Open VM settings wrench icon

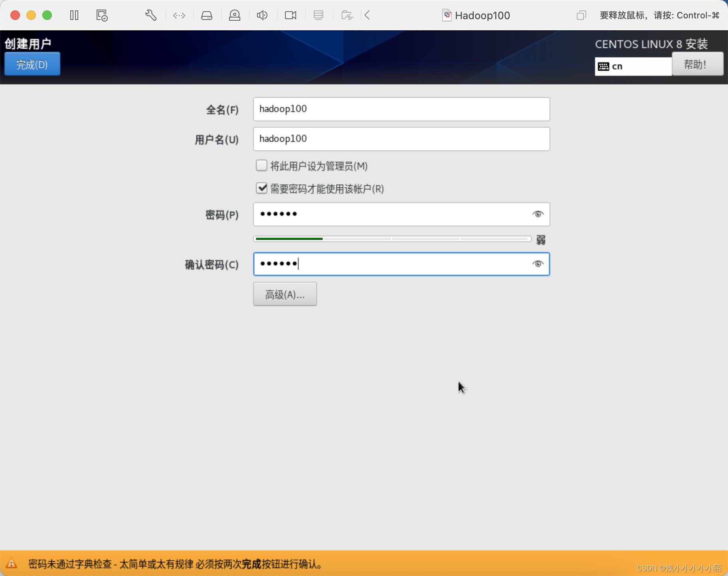150,16
